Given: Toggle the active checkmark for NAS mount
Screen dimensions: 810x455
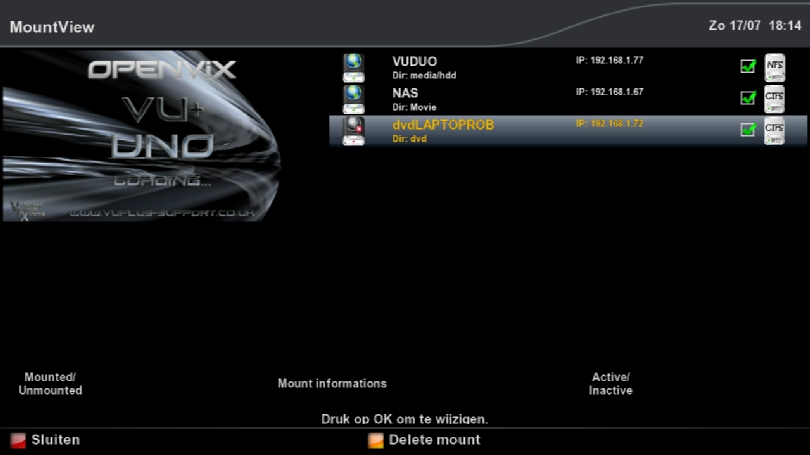Looking at the screenshot, I should click(x=748, y=98).
